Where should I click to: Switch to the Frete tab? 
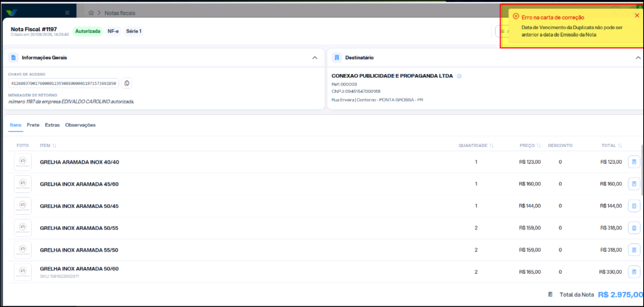point(33,125)
